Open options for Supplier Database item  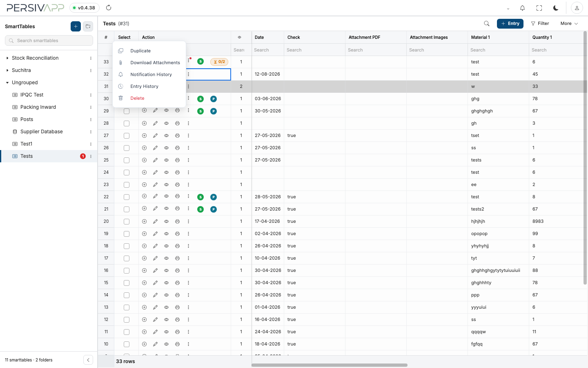point(91,132)
